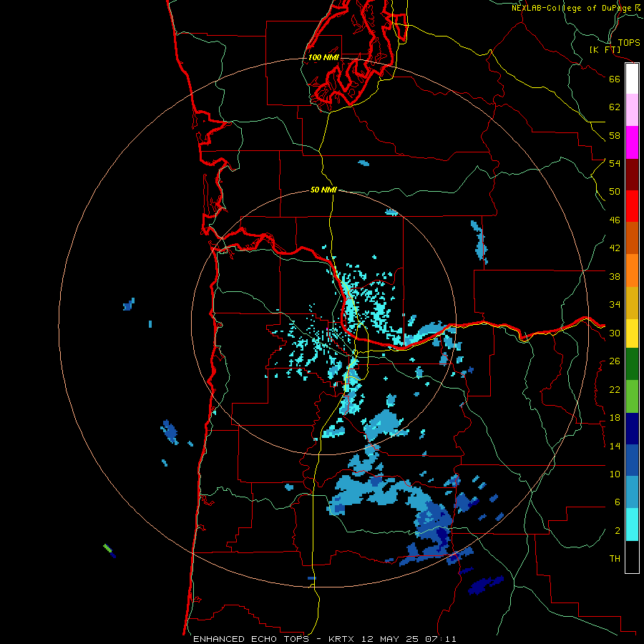Click the light blue legend swatch
Viewport: 644px width, 644px height.
632,492
